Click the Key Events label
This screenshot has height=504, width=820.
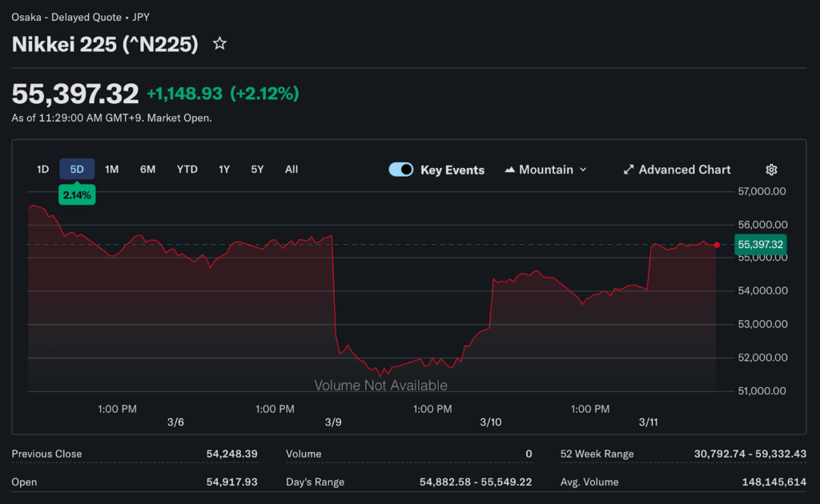click(452, 170)
